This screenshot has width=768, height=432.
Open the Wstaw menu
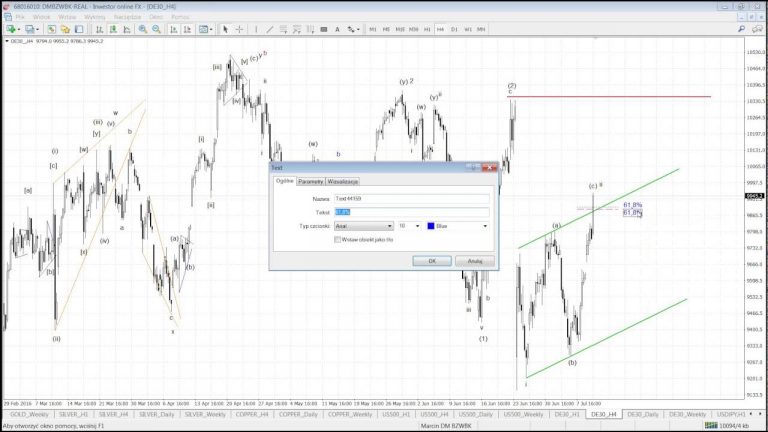pos(67,17)
